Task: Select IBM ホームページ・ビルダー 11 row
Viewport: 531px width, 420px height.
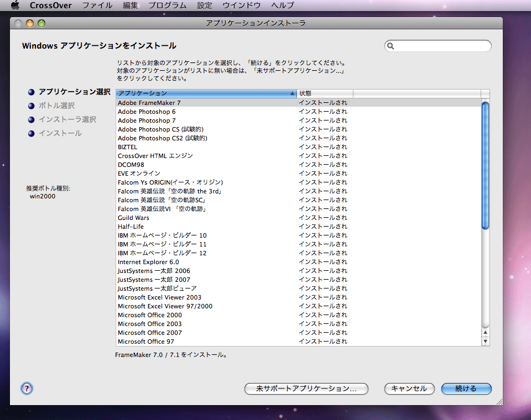Action: coord(298,244)
